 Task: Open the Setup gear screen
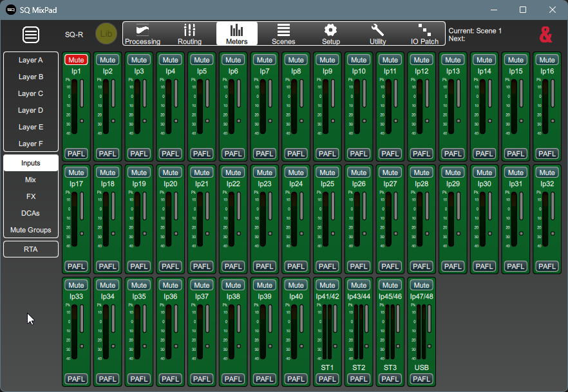point(331,33)
